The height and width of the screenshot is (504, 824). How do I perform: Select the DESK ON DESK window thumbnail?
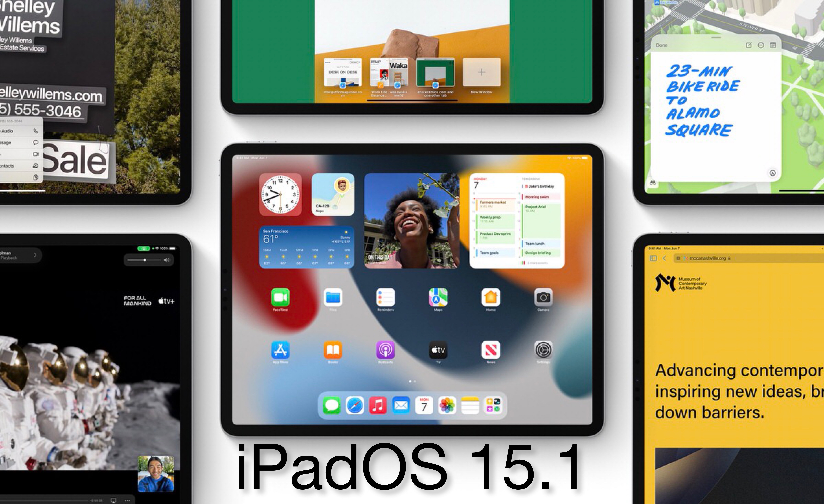point(343,72)
